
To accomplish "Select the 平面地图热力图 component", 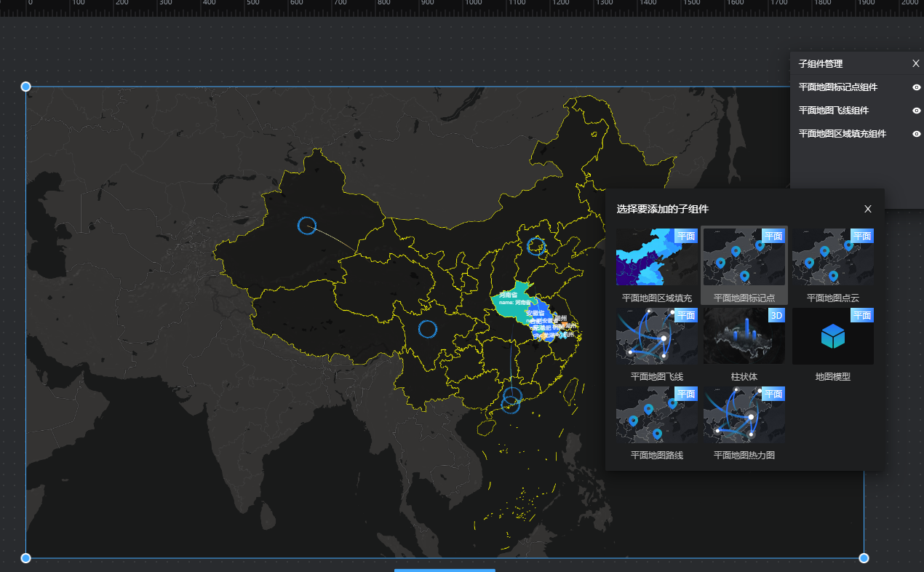I will coord(744,414).
